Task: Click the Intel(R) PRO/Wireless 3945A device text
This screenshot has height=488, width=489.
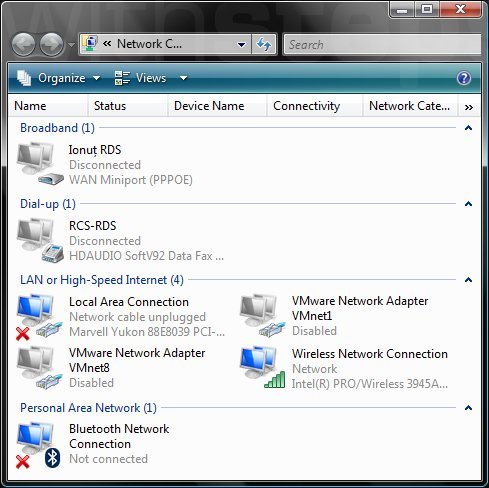Action: pos(370,384)
